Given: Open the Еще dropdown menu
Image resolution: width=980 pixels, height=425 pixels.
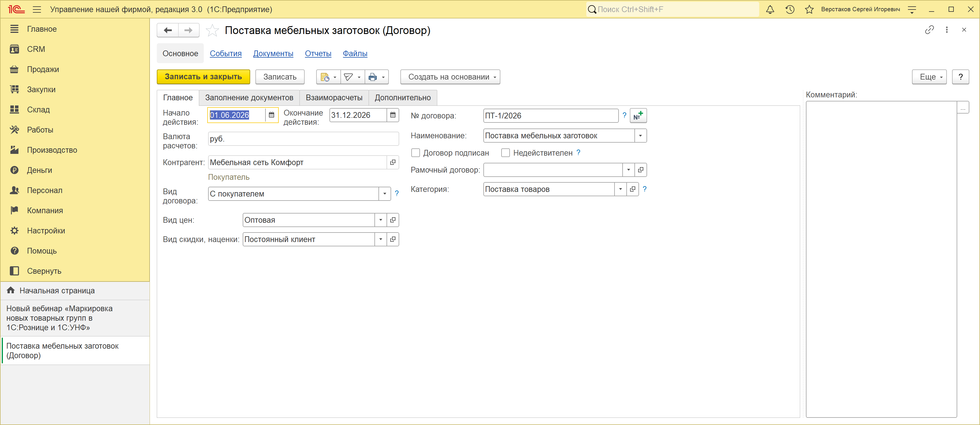Looking at the screenshot, I should 929,77.
